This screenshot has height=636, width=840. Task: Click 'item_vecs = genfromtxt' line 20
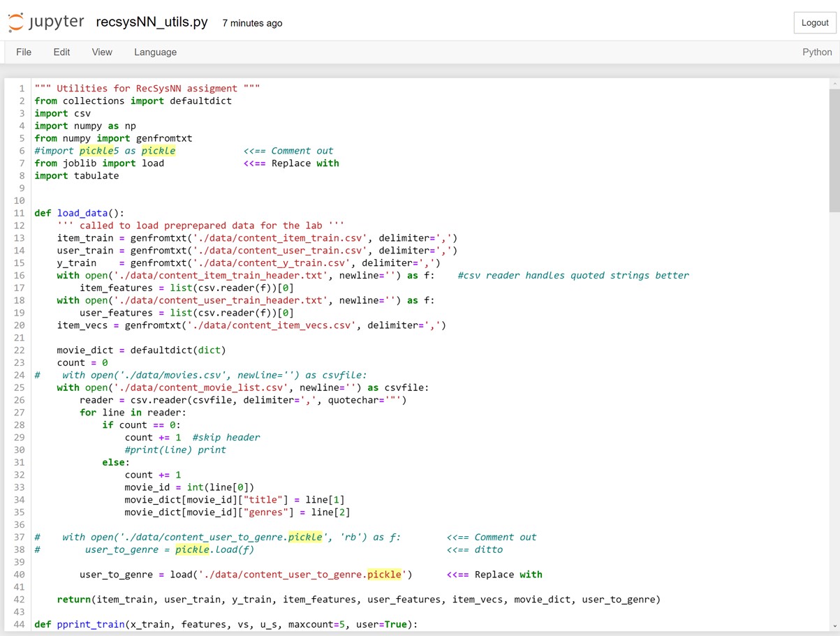click(x=251, y=325)
